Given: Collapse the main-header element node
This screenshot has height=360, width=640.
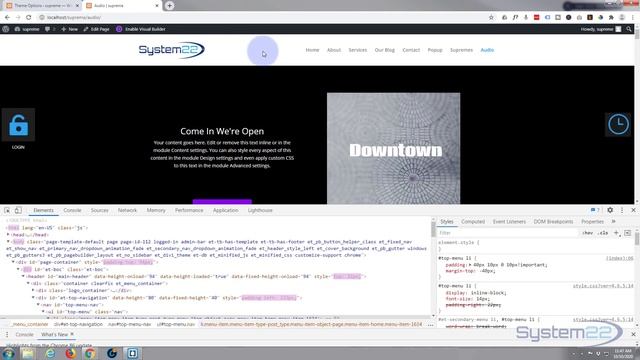Looking at the screenshot, I should [x=23, y=276].
